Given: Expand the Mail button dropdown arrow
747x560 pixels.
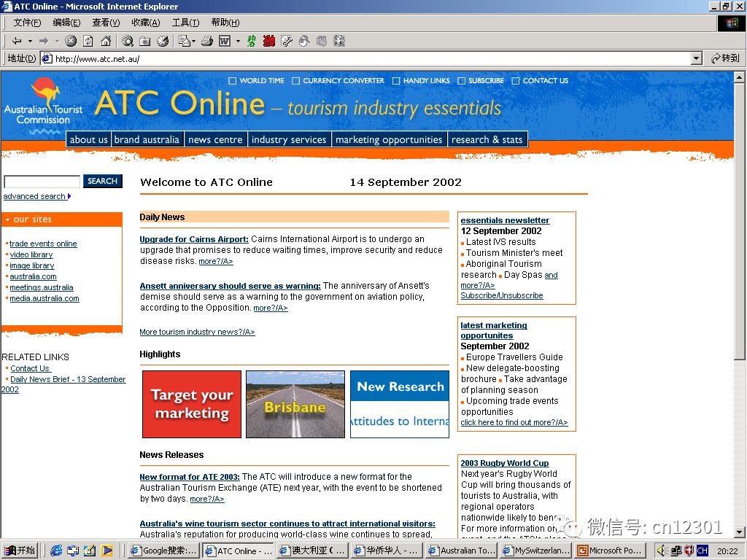Looking at the screenshot, I should point(193,42).
